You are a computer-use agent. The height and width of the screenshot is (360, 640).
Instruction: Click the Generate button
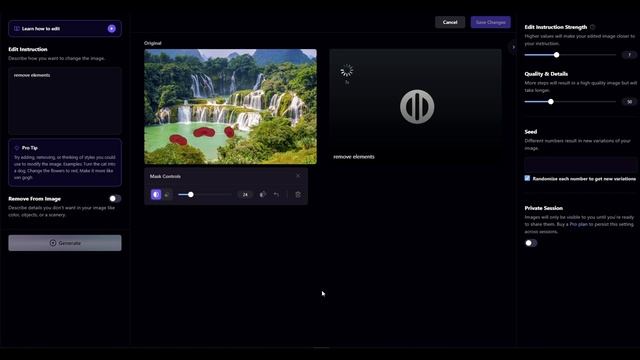coord(65,243)
